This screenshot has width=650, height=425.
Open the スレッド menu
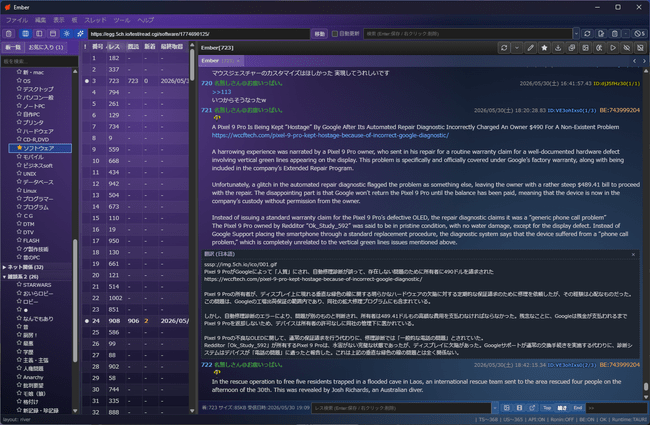pos(95,20)
